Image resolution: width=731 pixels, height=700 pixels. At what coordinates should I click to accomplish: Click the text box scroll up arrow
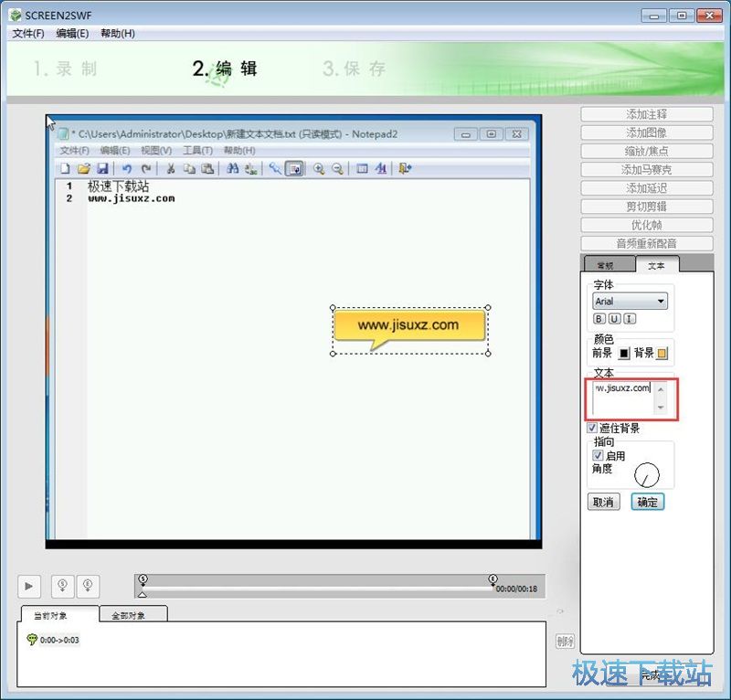[661, 389]
